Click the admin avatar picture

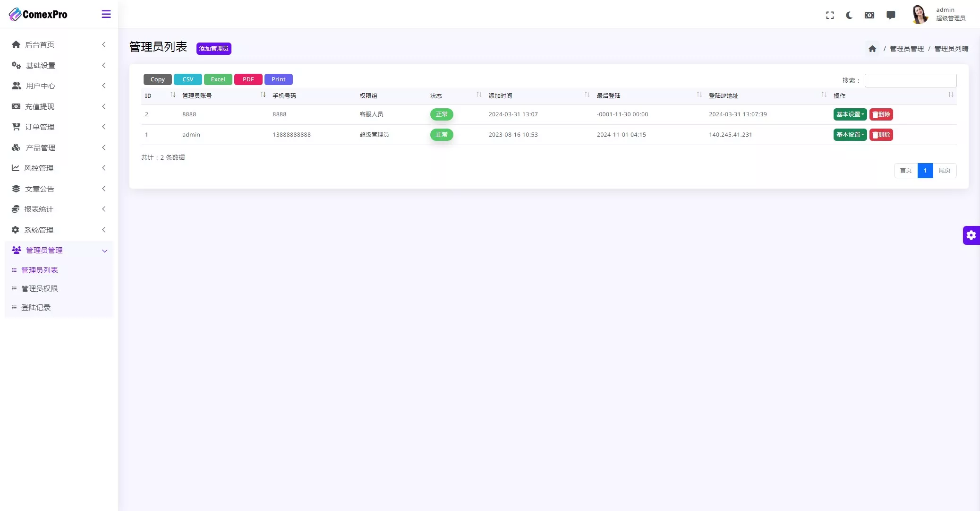[919, 14]
